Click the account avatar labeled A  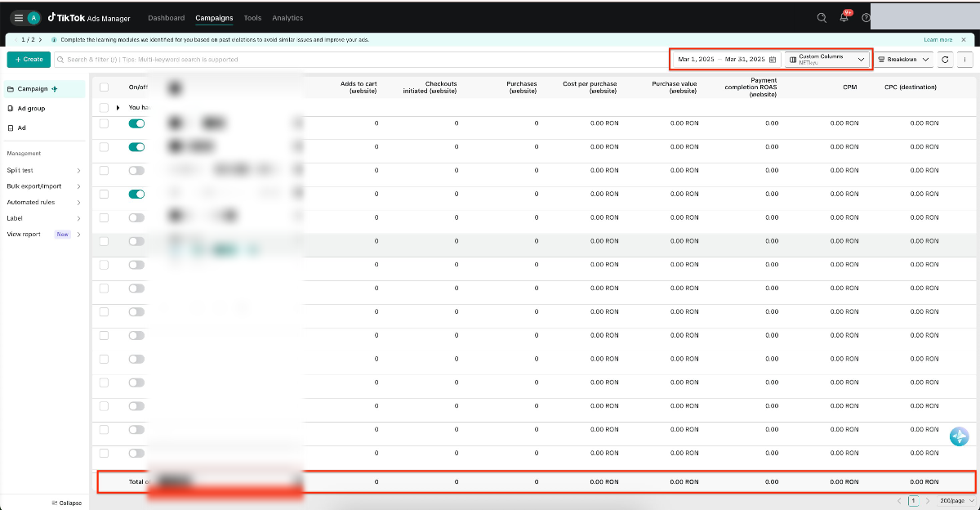pyautogui.click(x=33, y=18)
